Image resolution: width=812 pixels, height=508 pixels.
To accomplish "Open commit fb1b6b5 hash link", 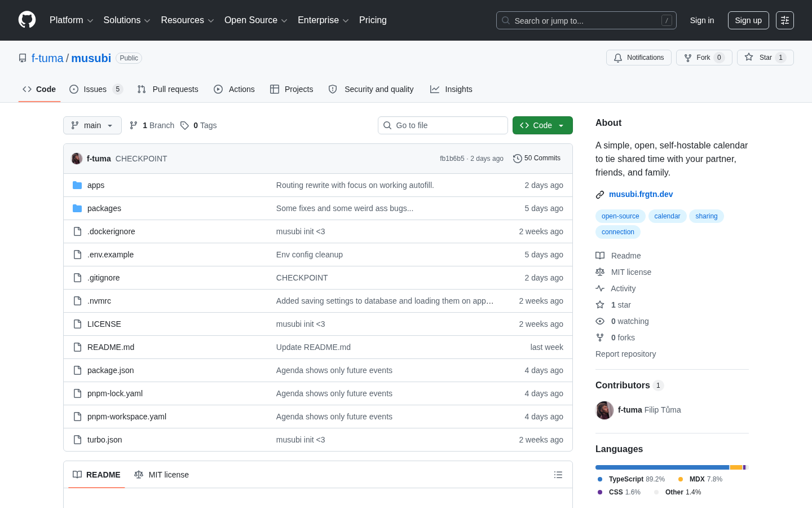I will coord(452,159).
